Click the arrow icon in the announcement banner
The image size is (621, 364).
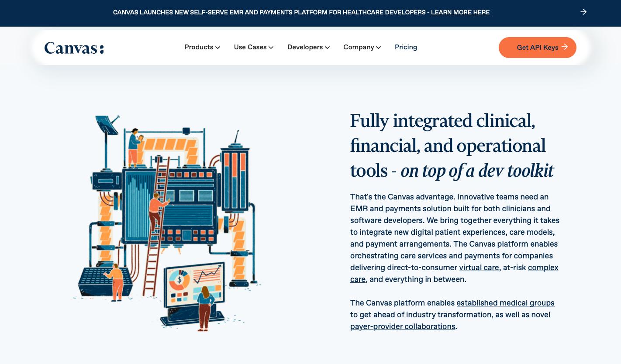coord(583,12)
